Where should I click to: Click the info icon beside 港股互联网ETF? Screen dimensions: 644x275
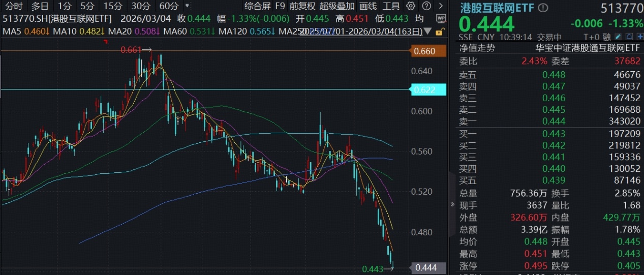pyautogui.click(x=543, y=8)
